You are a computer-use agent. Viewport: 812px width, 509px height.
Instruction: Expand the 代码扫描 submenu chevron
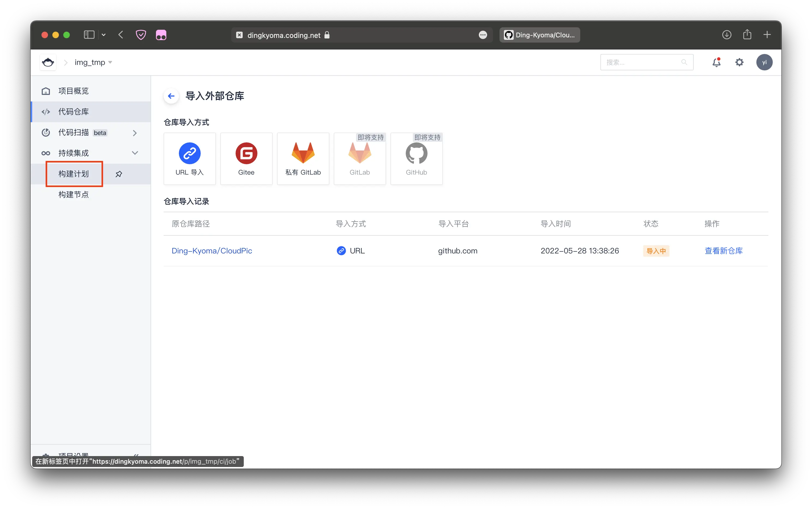[x=135, y=133]
